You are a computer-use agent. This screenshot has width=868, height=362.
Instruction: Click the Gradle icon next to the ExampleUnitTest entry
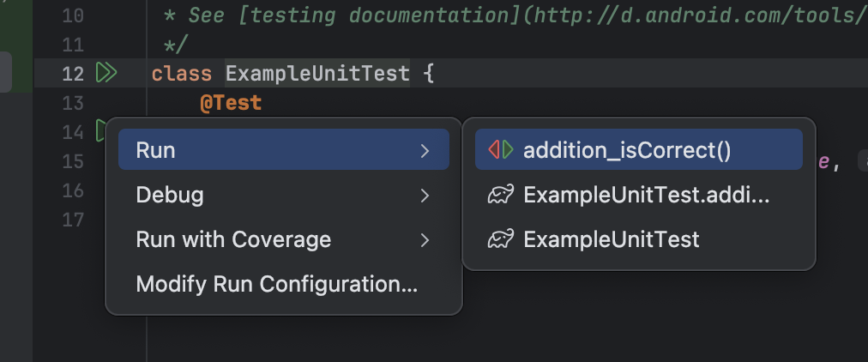point(501,239)
